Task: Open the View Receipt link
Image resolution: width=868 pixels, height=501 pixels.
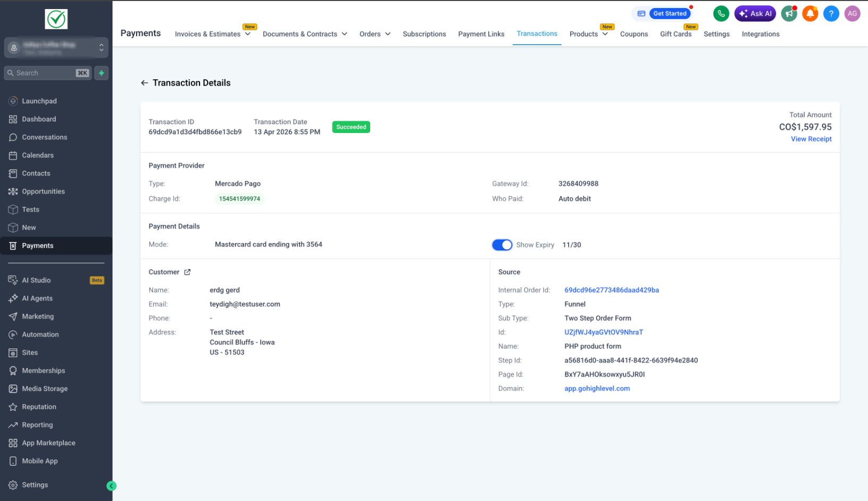Action: [811, 139]
